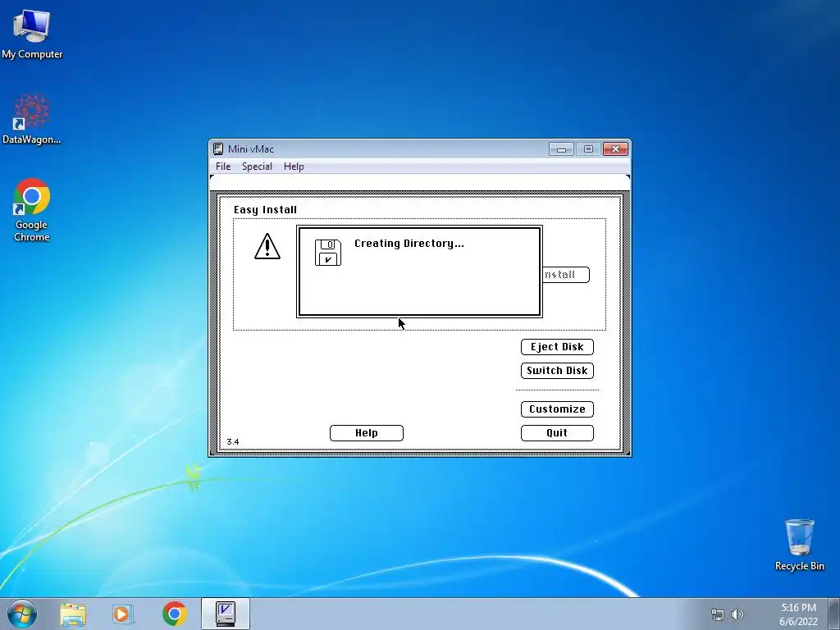Image resolution: width=840 pixels, height=630 pixels.
Task: Select the Recycle Bin icon
Action: (x=799, y=545)
